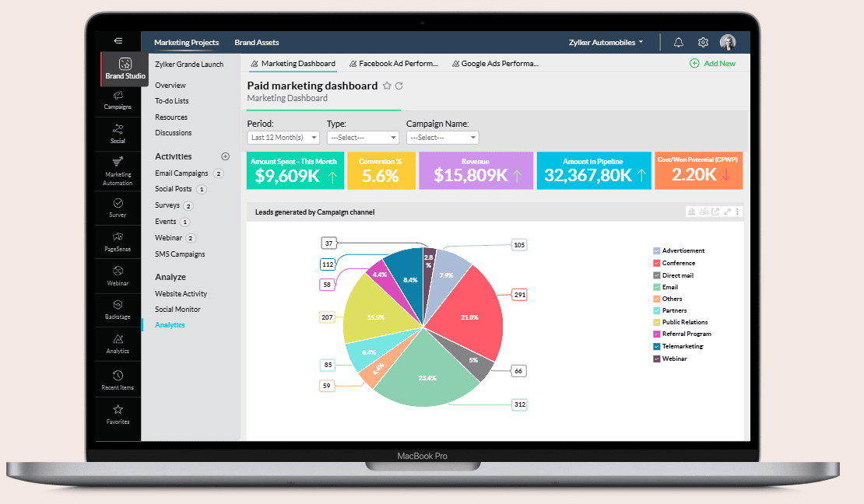Open the Zia insights icon on the chart

(x=704, y=212)
